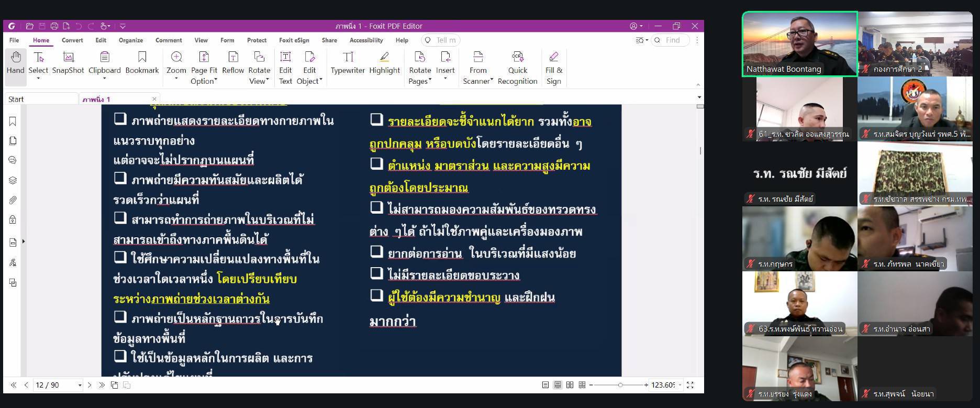The height and width of the screenshot is (408, 980).
Task: Toggle continuous page view mode
Action: (x=558, y=385)
